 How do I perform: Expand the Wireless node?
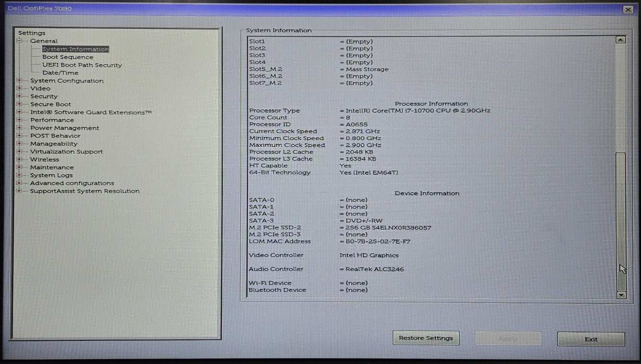click(19, 160)
